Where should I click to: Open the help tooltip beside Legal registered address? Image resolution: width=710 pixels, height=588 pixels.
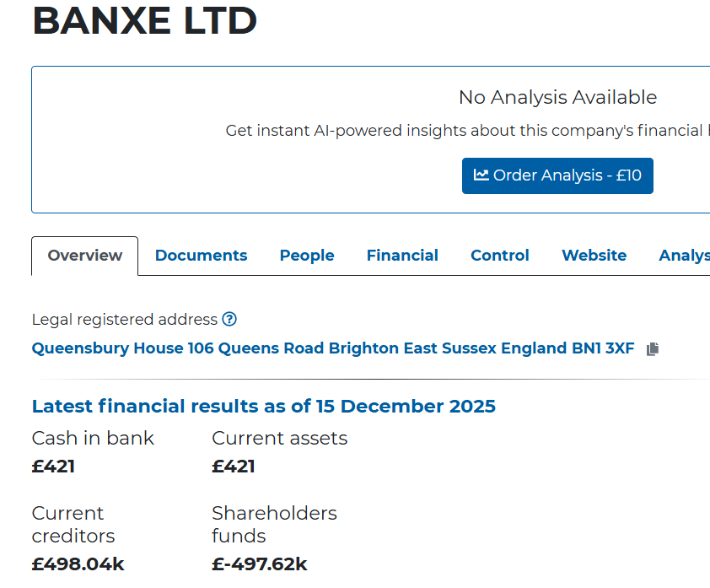229,319
